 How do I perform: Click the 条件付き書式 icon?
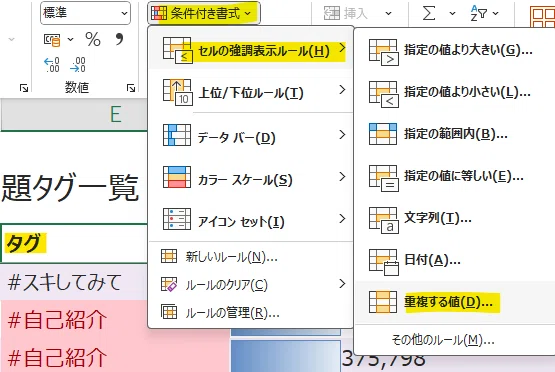pos(159,13)
